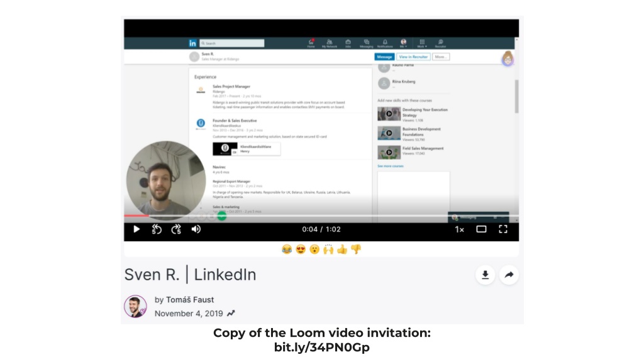Expand the Me profile menu

click(x=403, y=43)
